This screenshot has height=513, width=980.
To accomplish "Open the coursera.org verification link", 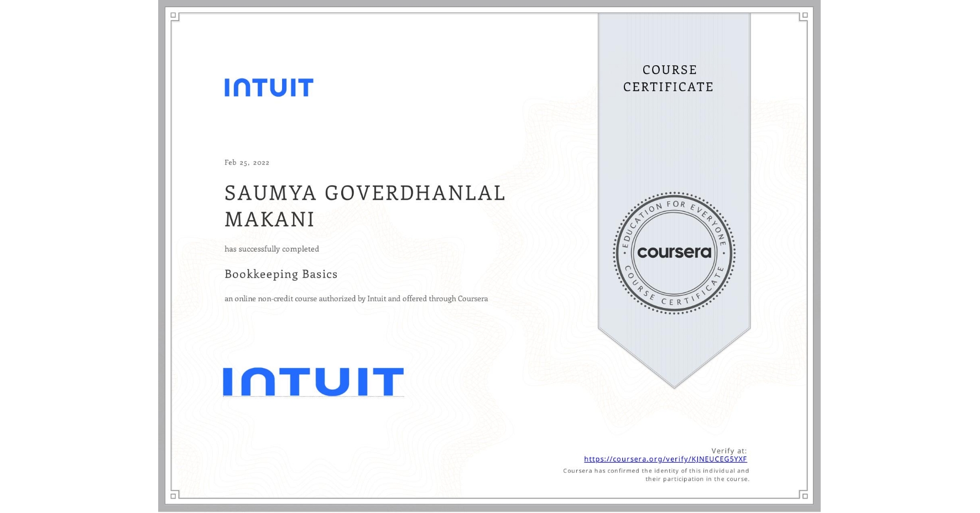I will click(x=665, y=459).
